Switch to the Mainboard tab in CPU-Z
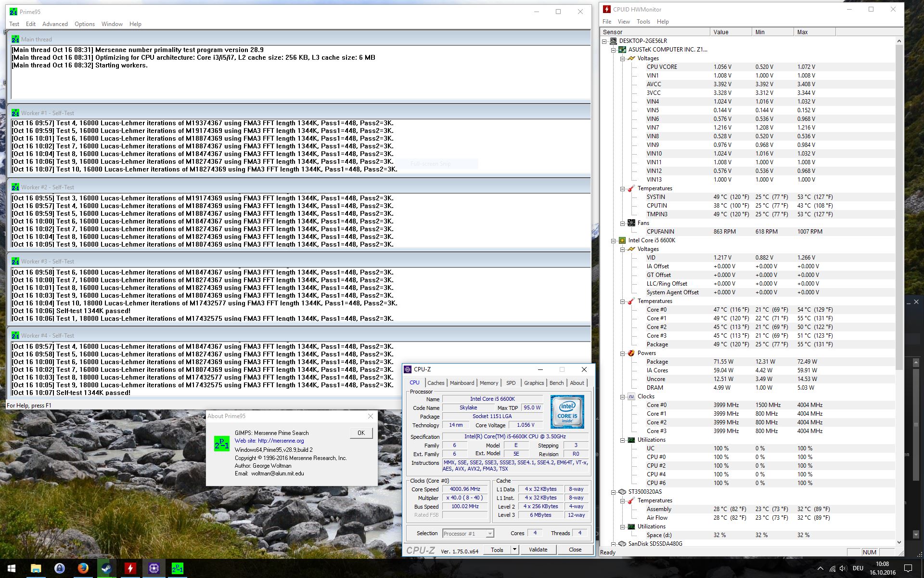The height and width of the screenshot is (578, 924). click(462, 383)
